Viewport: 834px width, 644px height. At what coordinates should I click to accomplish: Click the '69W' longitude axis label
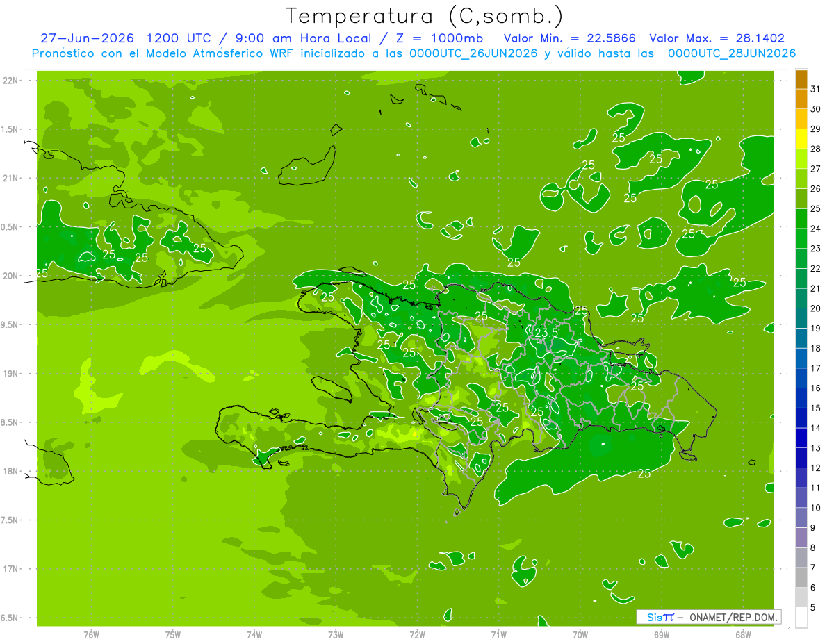point(662,635)
